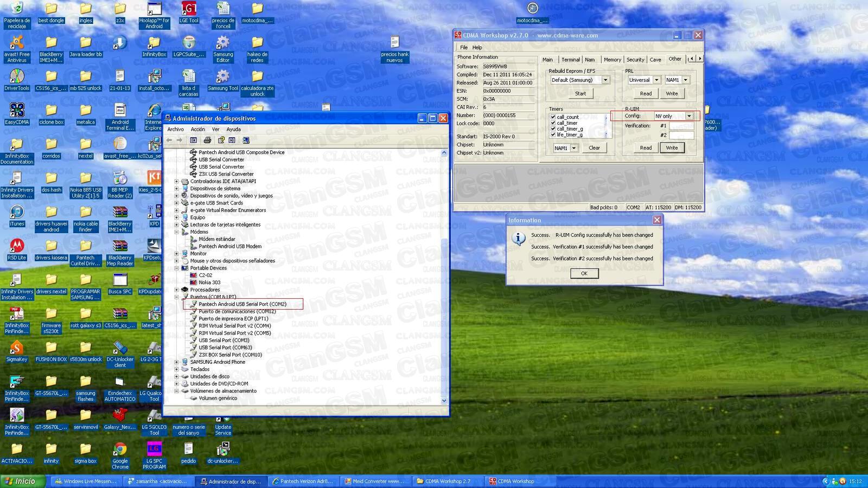868x488 pixels.
Task: Click Device Manager vertical scrollbar down arrow
Action: (x=444, y=401)
